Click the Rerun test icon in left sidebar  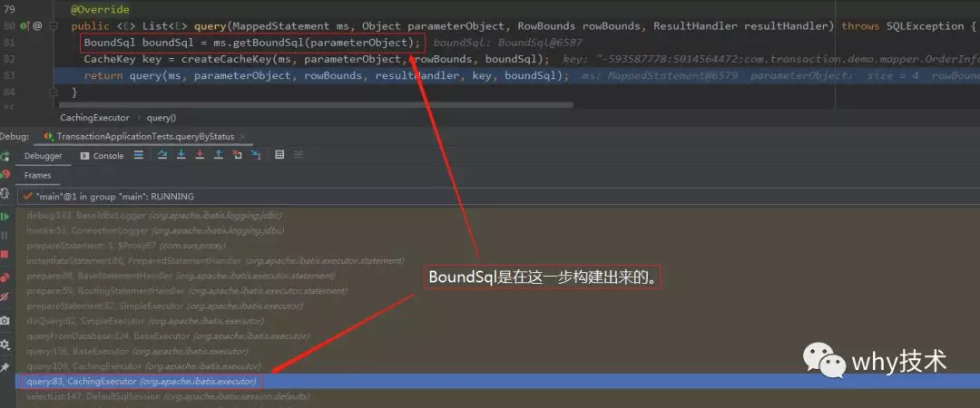pos(5,156)
